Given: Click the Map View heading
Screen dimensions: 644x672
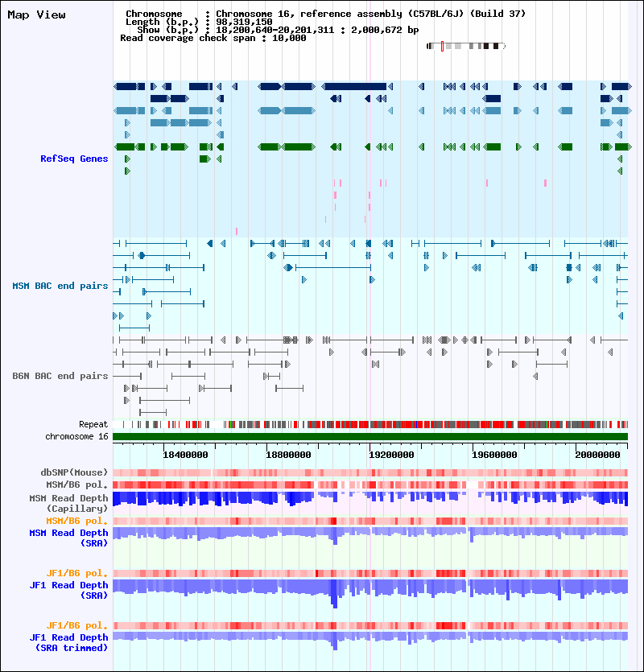Looking at the screenshot, I should [x=36, y=15].
